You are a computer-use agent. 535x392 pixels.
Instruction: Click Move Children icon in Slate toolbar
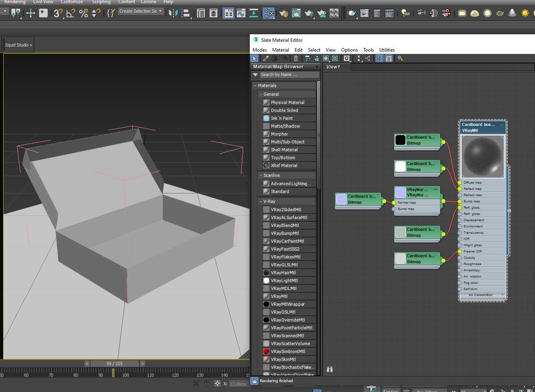click(308, 58)
